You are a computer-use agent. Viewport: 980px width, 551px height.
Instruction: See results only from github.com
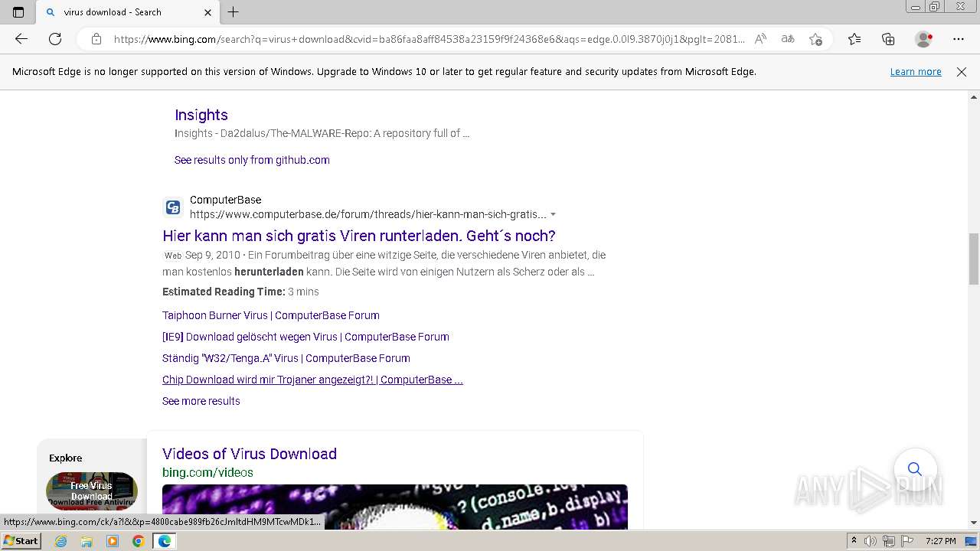pos(252,160)
